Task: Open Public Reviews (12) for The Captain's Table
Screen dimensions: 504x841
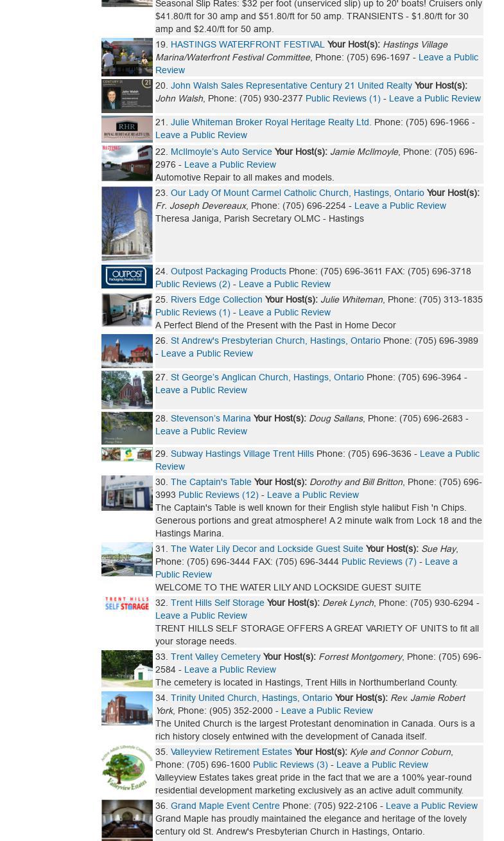Action: click(x=218, y=495)
